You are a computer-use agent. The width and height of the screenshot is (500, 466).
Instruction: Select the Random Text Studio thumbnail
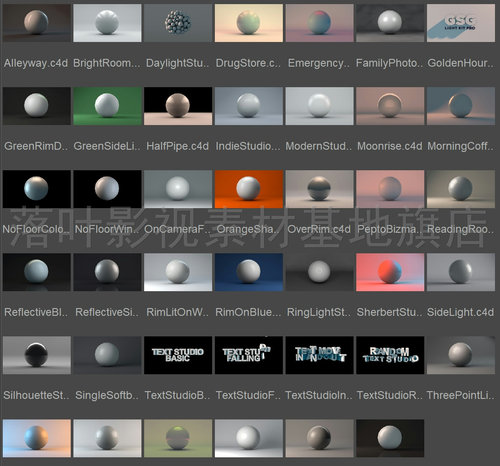390,355
